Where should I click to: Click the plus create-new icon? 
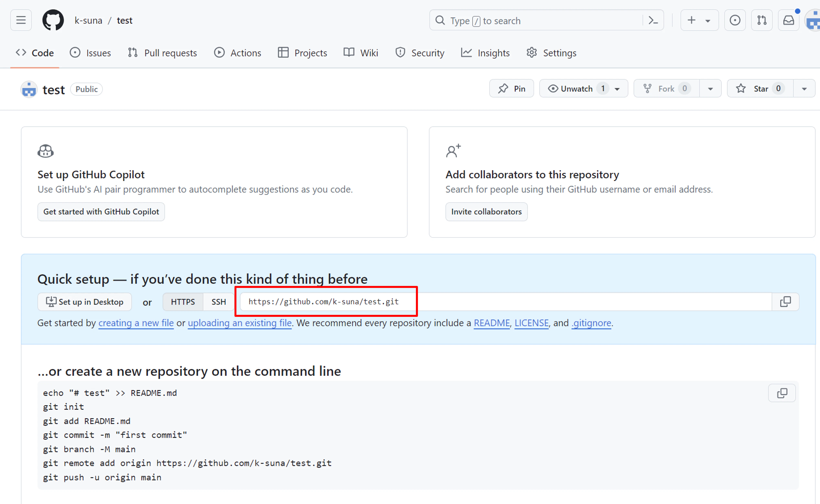[x=692, y=20]
